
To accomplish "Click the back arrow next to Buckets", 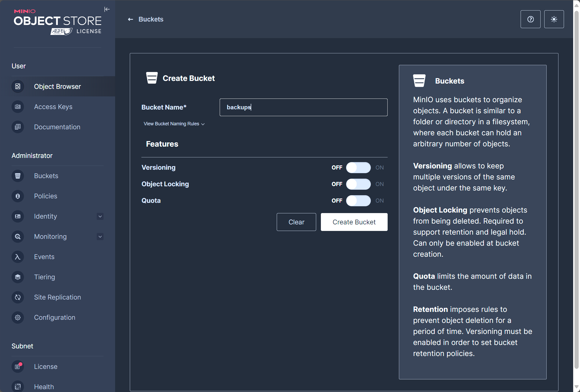I will (130, 19).
